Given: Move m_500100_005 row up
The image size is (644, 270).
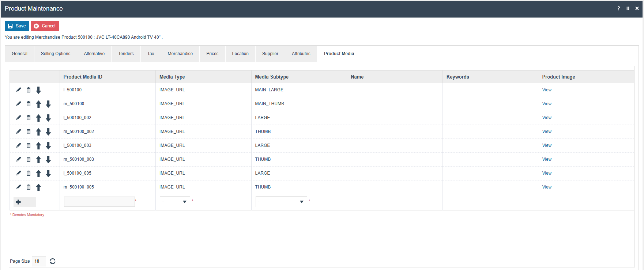Looking at the screenshot, I should [38, 187].
